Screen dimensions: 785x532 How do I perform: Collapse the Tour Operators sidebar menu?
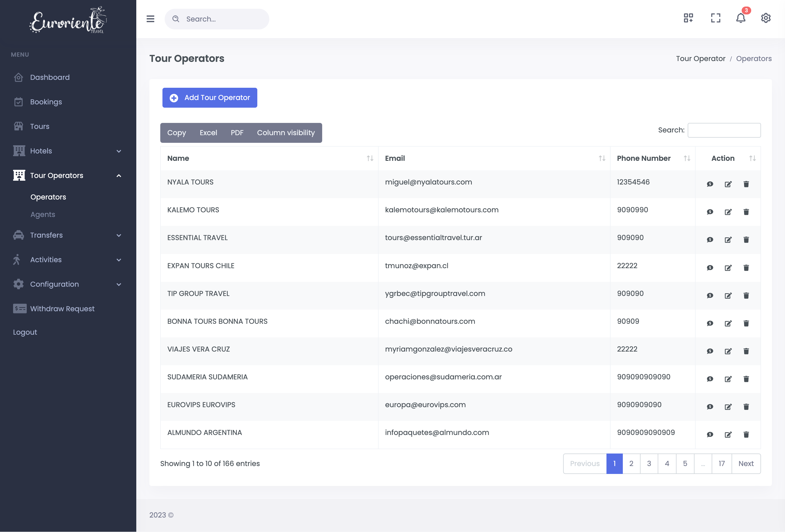click(x=68, y=175)
